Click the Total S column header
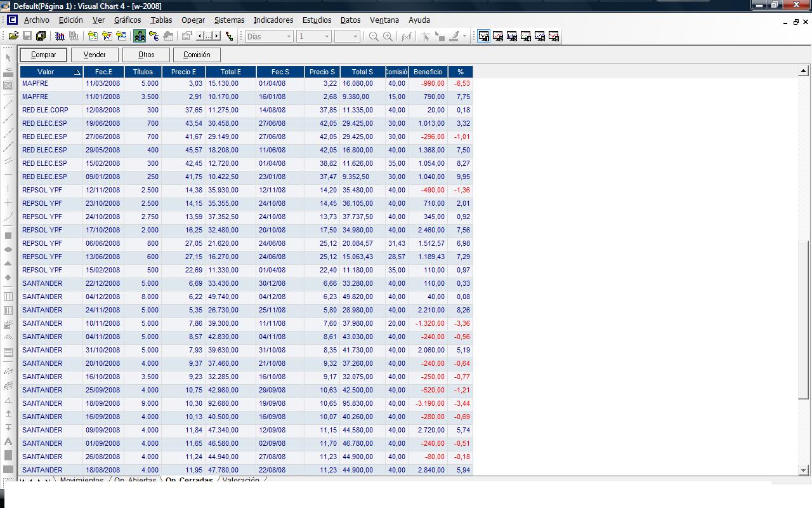The image size is (812, 508). pos(363,72)
